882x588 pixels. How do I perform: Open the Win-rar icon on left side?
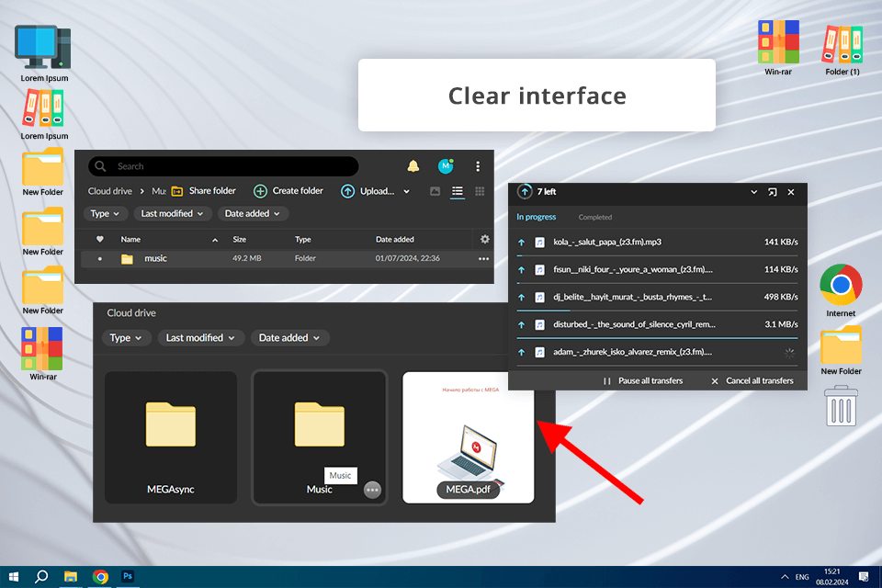(x=43, y=354)
